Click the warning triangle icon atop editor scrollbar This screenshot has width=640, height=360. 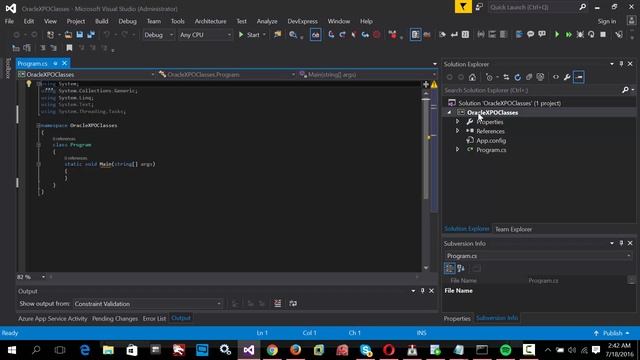click(434, 84)
